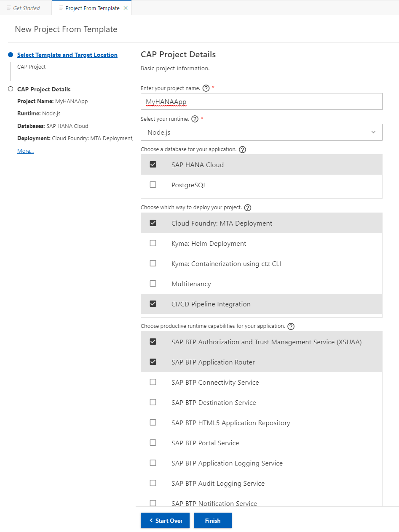Enable SAP BTP Destination Service
Viewport: 399px width, 532px height.
point(153,402)
